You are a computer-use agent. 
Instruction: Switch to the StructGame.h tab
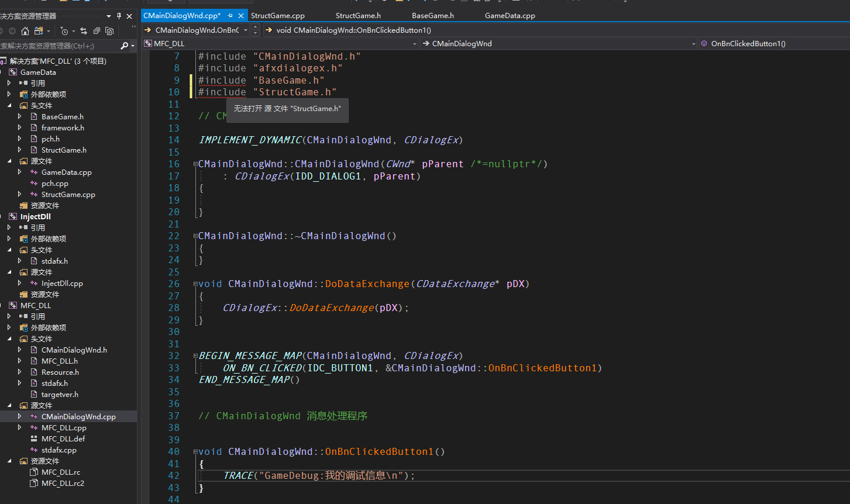358,16
